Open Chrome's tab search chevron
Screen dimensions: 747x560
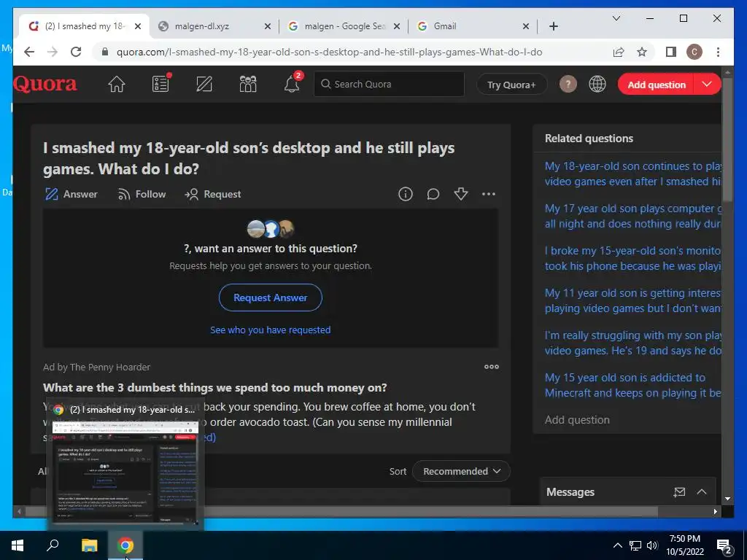616,18
